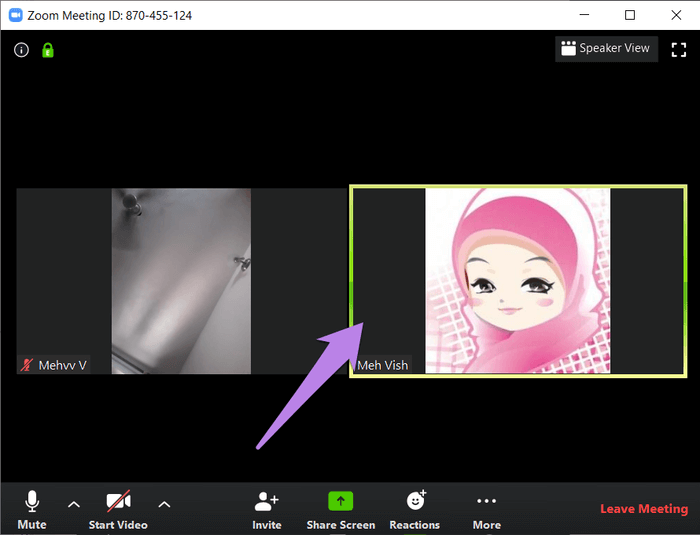Switch to Speaker View
The image size is (700, 535).
[606, 48]
